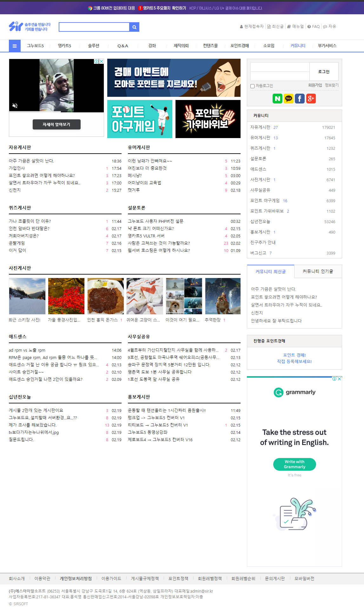The image size is (364, 611).
Task: Open the 커뮤니티 navigation menu item
Action: tap(298, 46)
